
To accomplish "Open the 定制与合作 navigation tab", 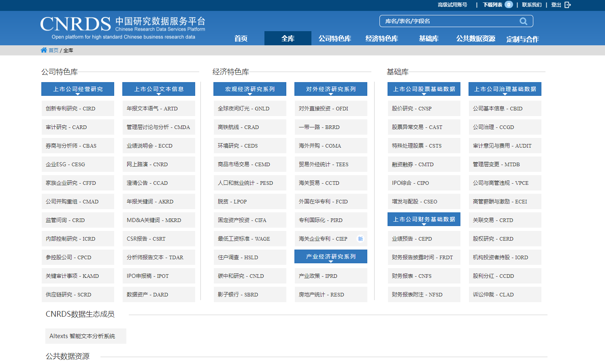I will pos(523,39).
